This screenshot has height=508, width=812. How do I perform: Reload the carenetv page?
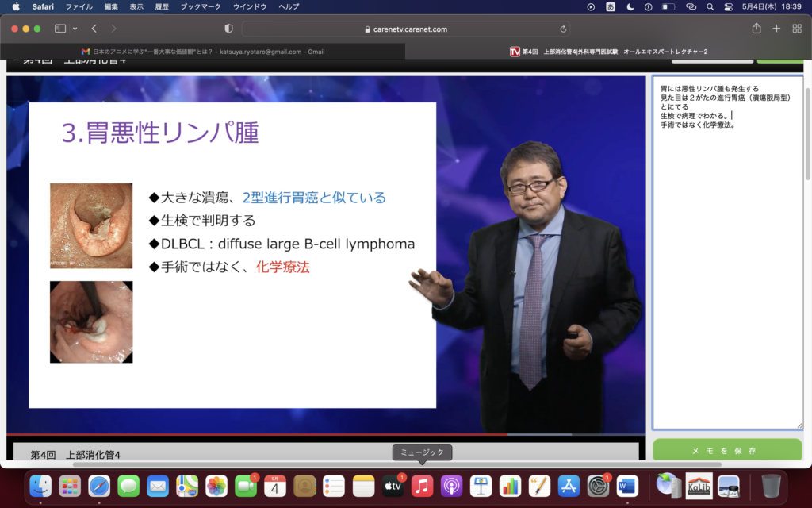point(564,29)
